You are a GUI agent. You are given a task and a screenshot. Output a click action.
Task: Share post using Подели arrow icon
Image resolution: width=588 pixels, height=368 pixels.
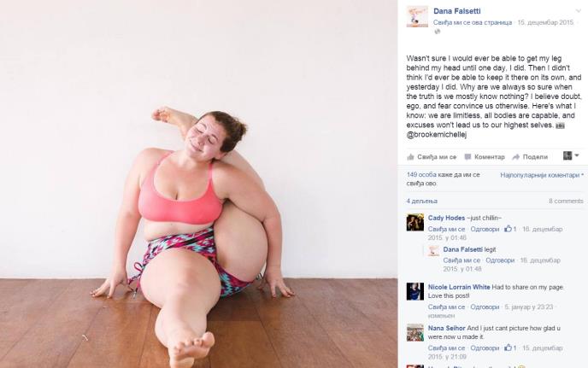[516, 156]
